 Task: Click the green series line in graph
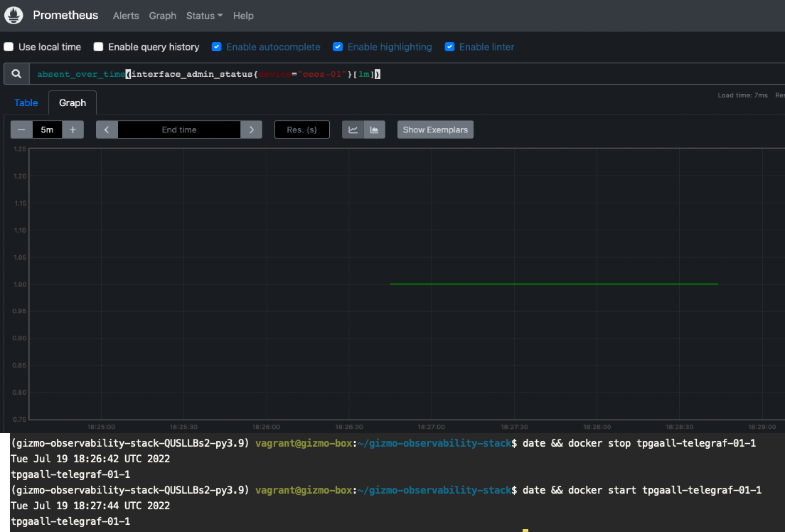(554, 284)
